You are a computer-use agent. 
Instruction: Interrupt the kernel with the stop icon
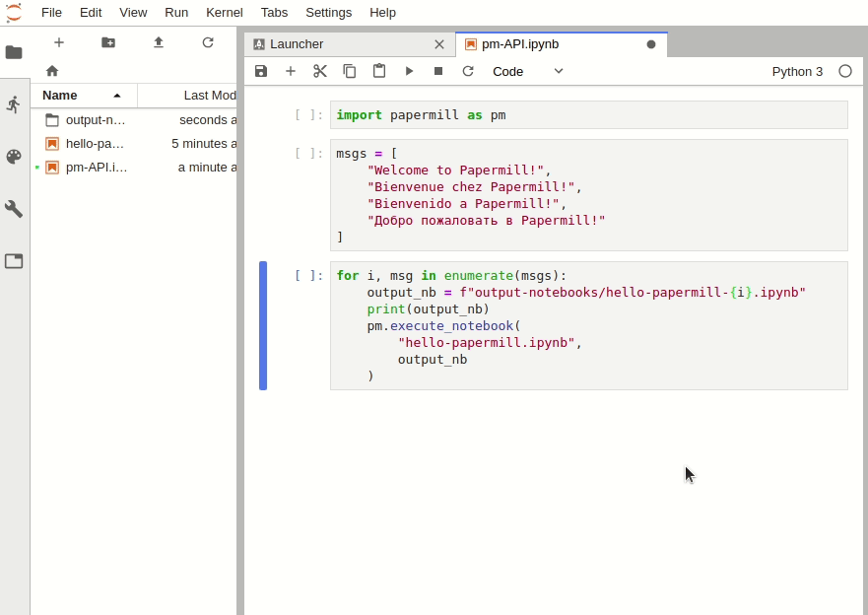click(x=438, y=71)
